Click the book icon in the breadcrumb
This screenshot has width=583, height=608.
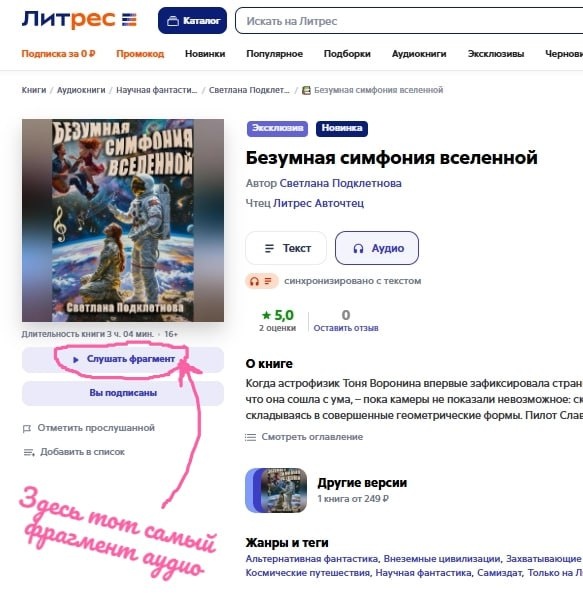coord(306,90)
